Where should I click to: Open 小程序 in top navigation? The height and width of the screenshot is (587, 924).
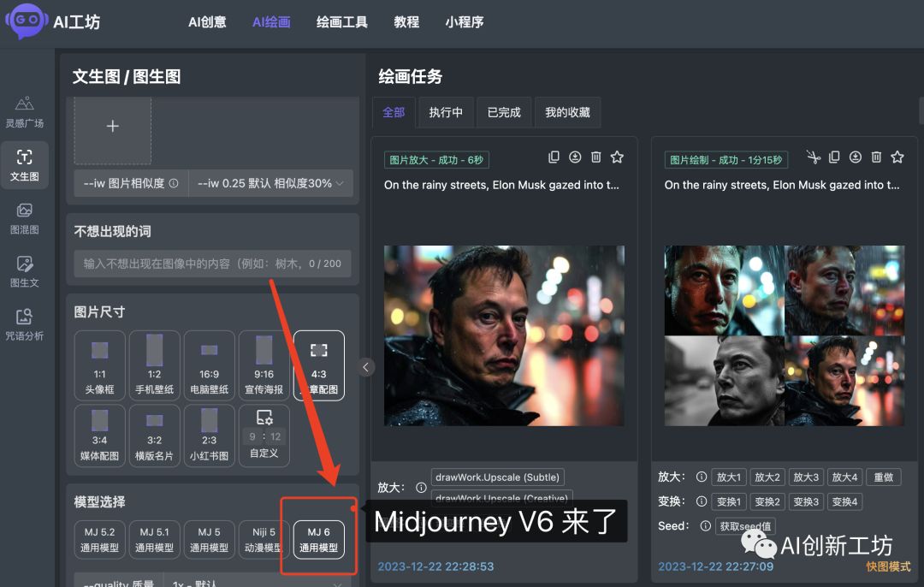point(465,22)
